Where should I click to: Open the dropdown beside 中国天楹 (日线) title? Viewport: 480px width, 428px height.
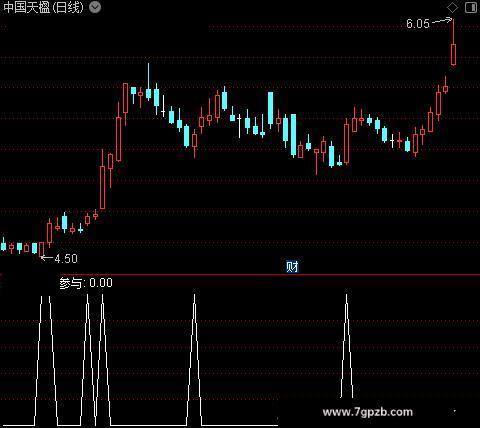tap(95, 7)
